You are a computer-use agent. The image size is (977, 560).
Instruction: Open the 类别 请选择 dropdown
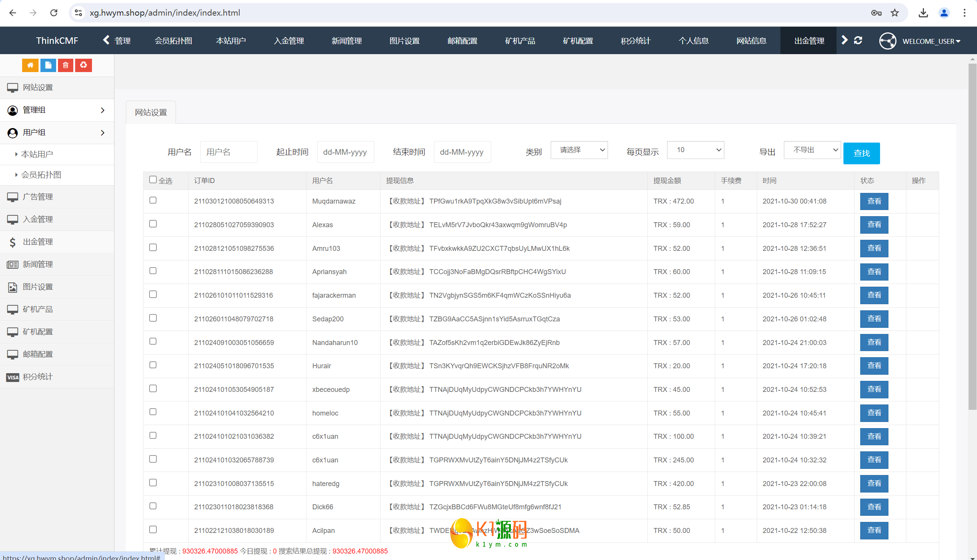(x=579, y=150)
